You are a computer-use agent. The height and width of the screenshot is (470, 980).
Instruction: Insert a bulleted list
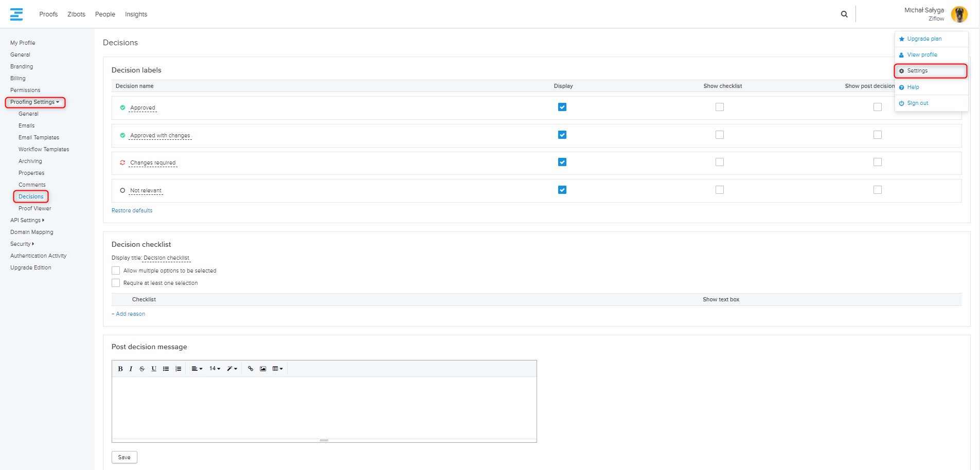coord(166,369)
